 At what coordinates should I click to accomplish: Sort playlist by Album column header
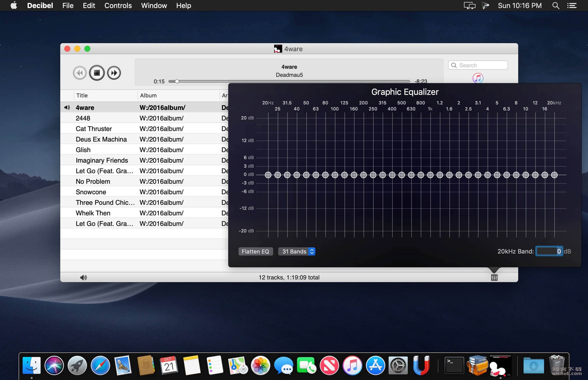(178, 95)
